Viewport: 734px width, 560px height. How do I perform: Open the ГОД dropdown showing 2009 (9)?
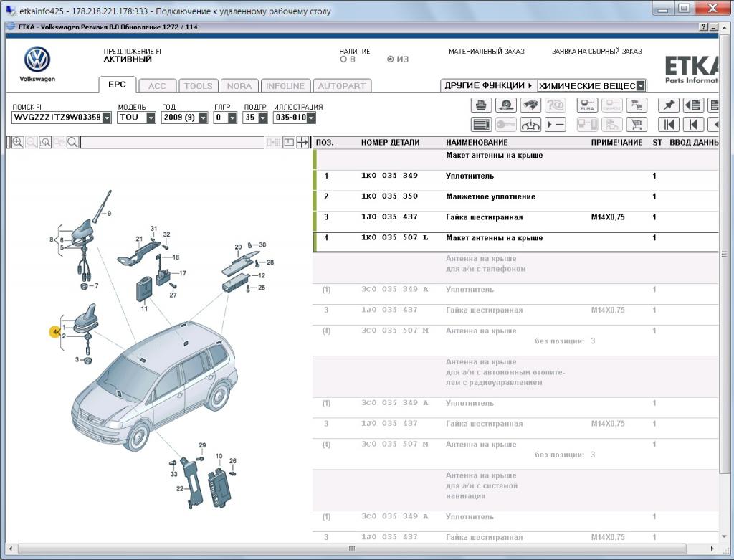(203, 118)
